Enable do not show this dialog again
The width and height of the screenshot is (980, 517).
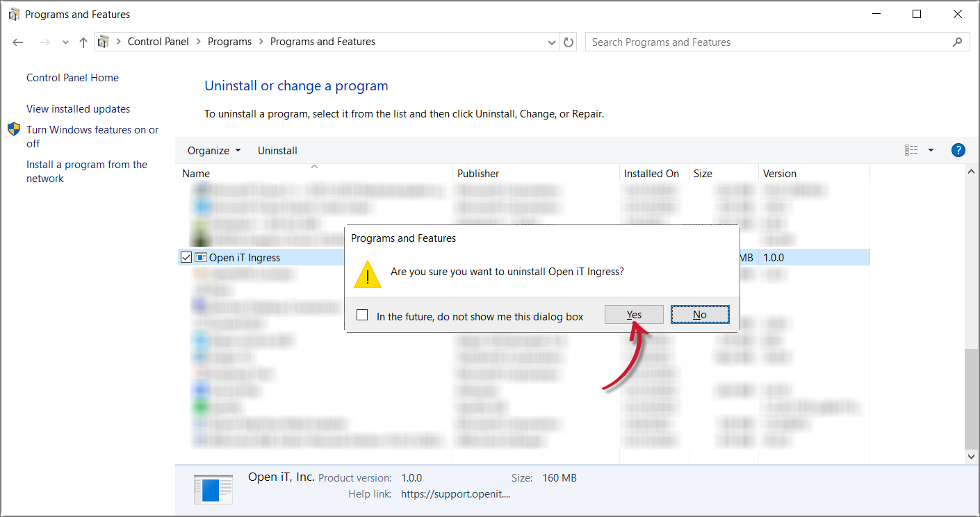[x=362, y=314]
